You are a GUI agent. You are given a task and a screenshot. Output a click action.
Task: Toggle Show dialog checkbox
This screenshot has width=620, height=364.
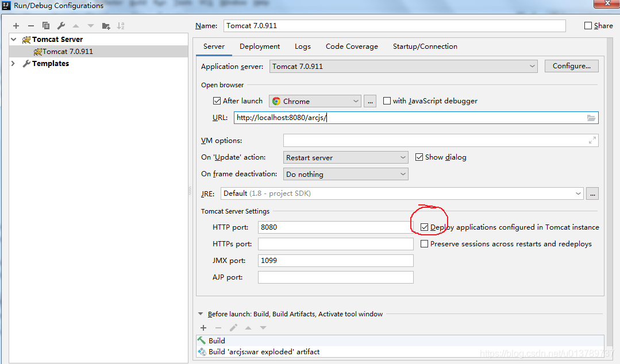(419, 157)
